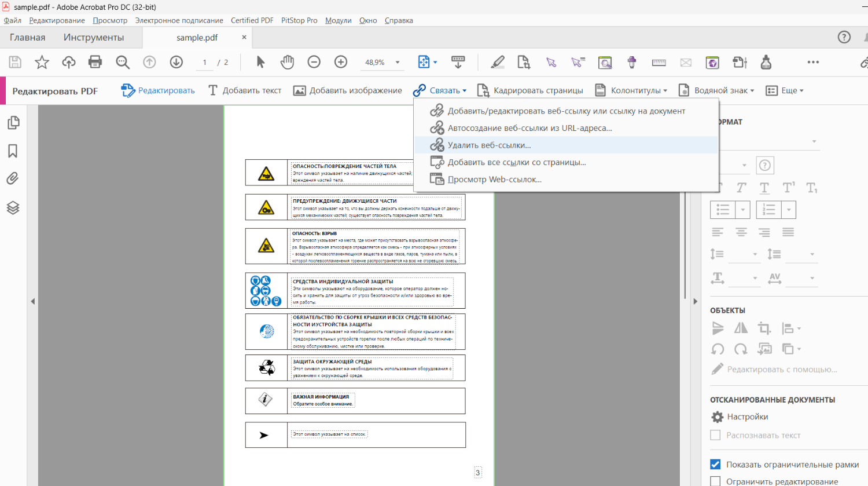Toggle Ограничить редактирование checkbox

click(715, 481)
